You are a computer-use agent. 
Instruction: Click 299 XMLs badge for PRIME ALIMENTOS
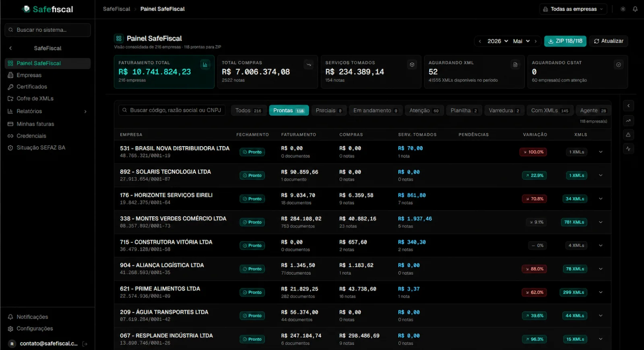tap(573, 292)
